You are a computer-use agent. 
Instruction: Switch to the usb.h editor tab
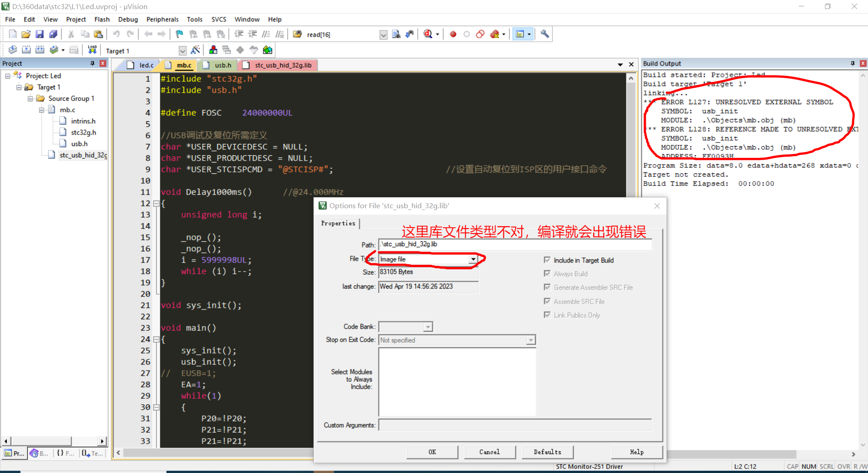pyautogui.click(x=218, y=65)
